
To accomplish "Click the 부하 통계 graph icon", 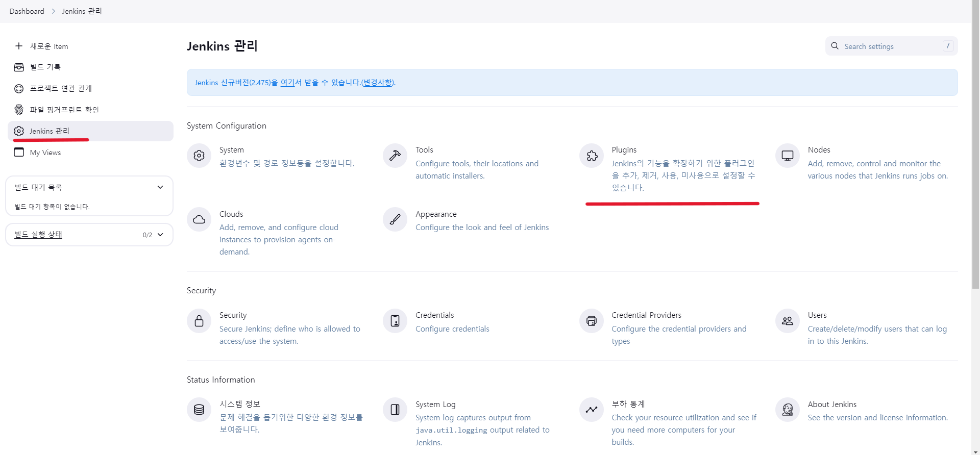I will pos(592,410).
